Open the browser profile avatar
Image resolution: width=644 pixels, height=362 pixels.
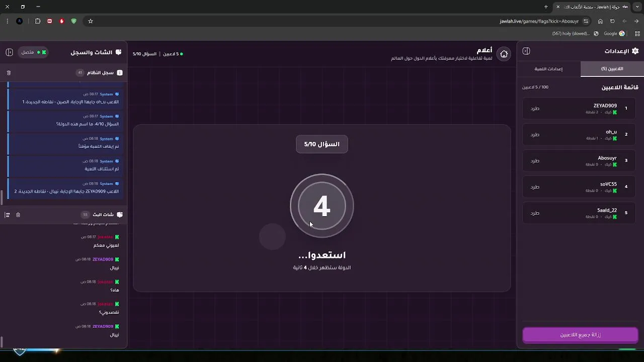[20, 21]
